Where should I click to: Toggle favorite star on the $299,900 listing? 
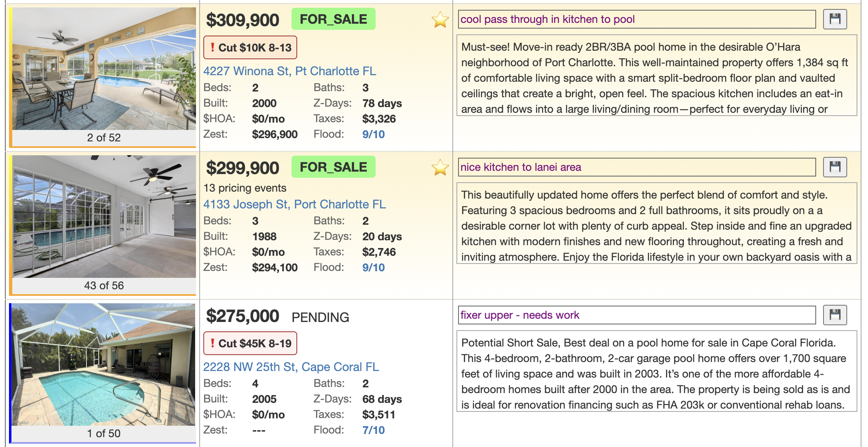[440, 168]
